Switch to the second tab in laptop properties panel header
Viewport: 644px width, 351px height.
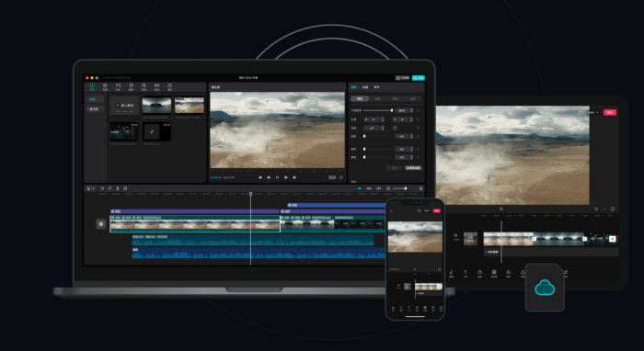365,87
